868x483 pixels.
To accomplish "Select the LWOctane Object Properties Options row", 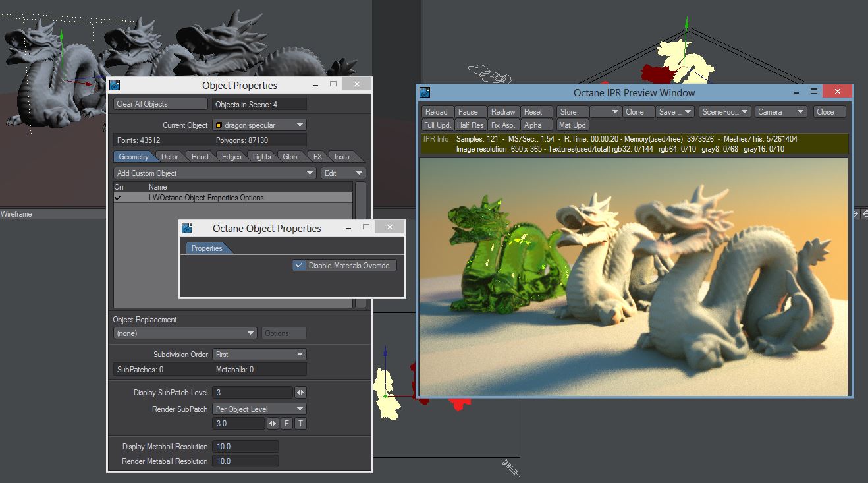I will coord(233,198).
